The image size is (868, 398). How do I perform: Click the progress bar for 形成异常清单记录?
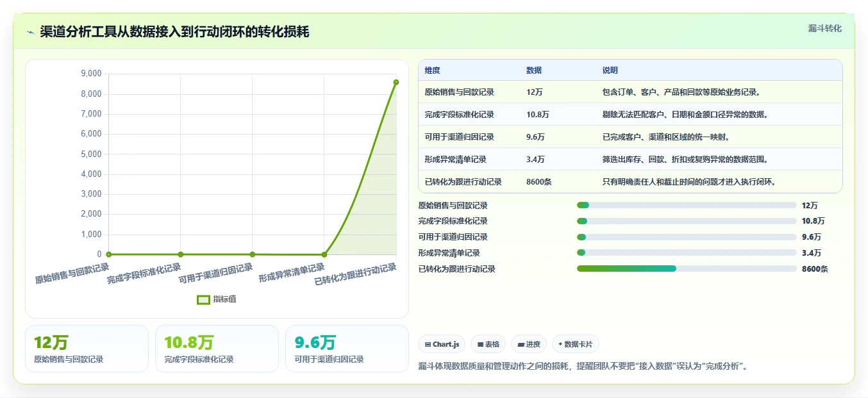pos(687,253)
